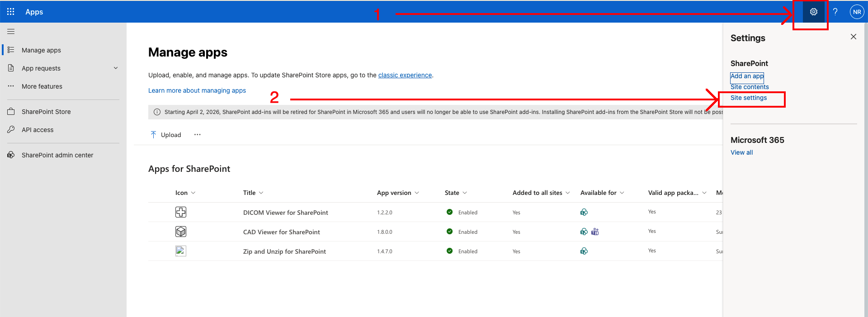
Task: Open DICOM Viewer for SharePoint title
Action: tap(286, 213)
